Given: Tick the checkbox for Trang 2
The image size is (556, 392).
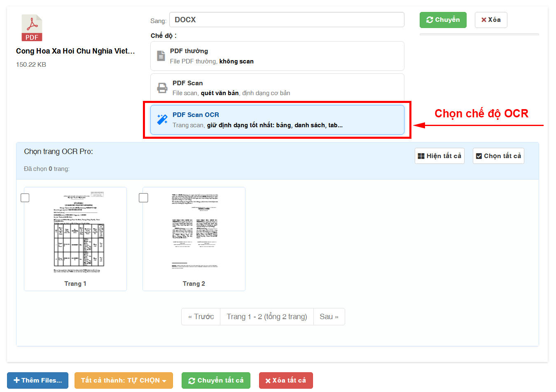Looking at the screenshot, I should click(143, 198).
